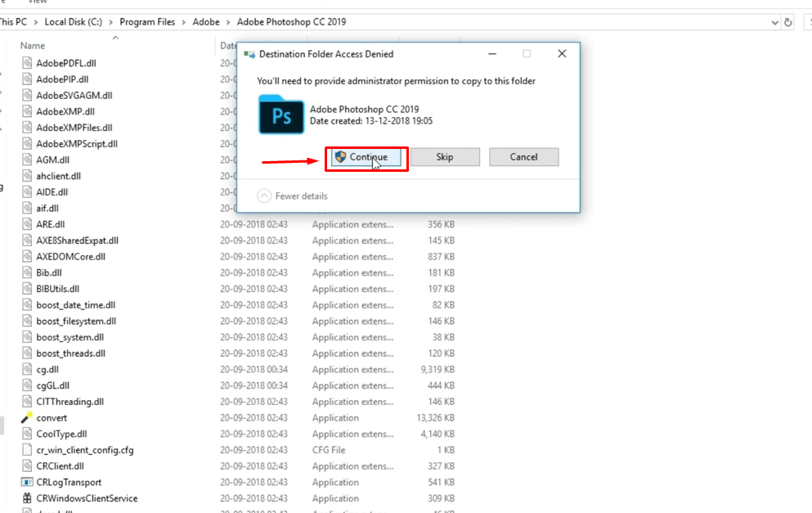This screenshot has width=812, height=513.
Task: Sort files by Name column header
Action: [x=33, y=46]
